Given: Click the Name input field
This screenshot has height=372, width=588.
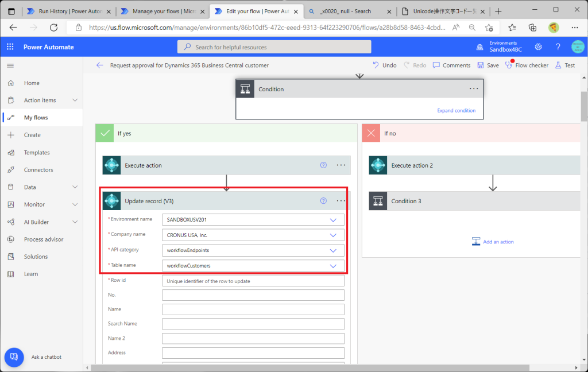Looking at the screenshot, I should point(253,309).
